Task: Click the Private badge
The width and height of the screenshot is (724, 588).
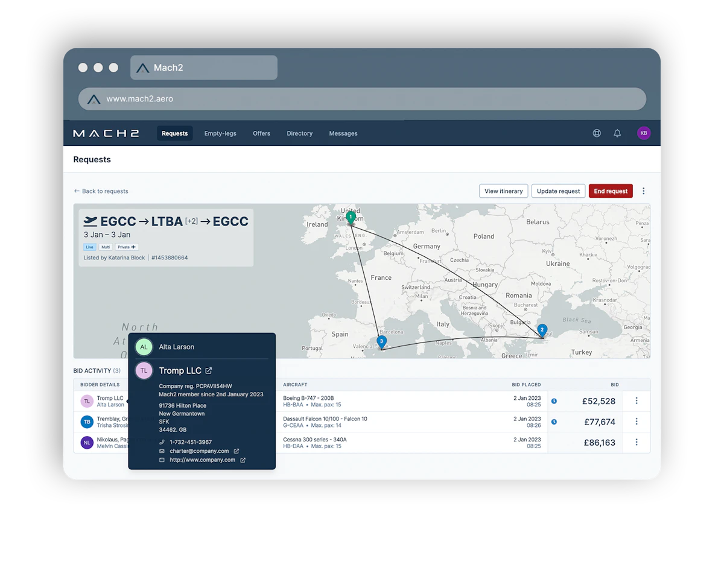Action: point(127,247)
